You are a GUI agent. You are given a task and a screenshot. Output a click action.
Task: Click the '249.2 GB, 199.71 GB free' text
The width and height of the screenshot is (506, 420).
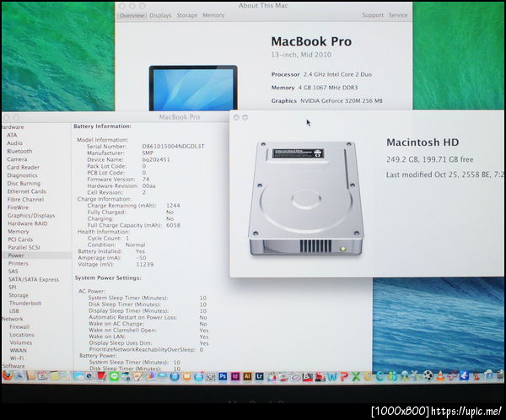pyautogui.click(x=430, y=159)
